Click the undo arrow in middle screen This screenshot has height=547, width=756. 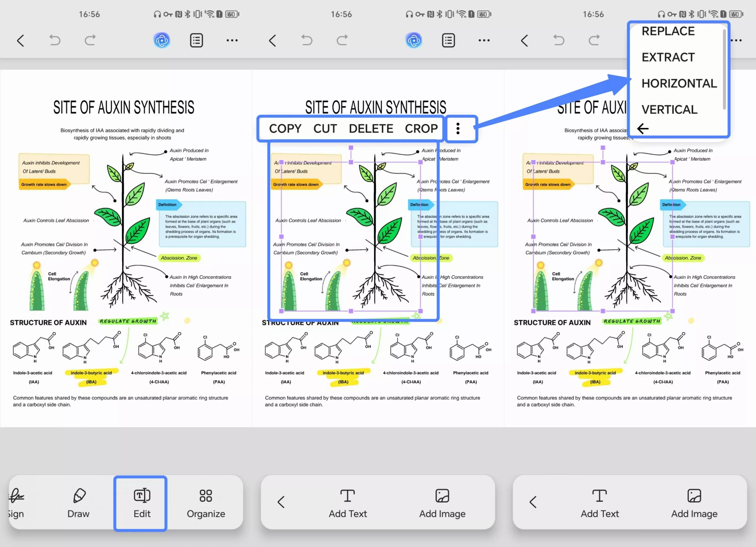click(307, 40)
